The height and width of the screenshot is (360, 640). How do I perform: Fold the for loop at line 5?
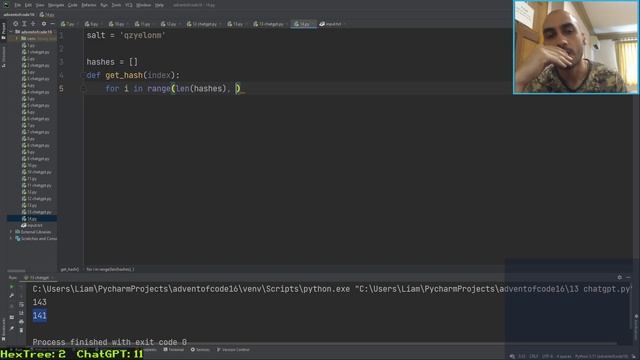(84, 89)
